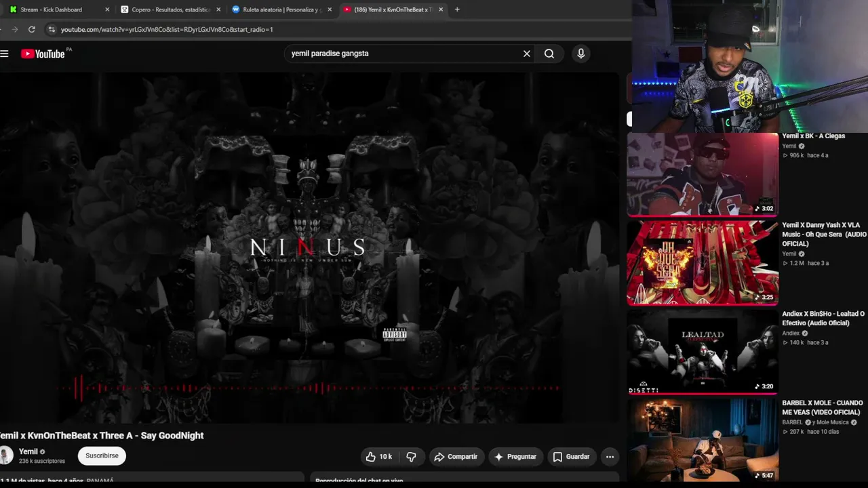Image resolution: width=868 pixels, height=488 pixels.
Task: Start voice search with the microphone icon
Action: point(580,54)
